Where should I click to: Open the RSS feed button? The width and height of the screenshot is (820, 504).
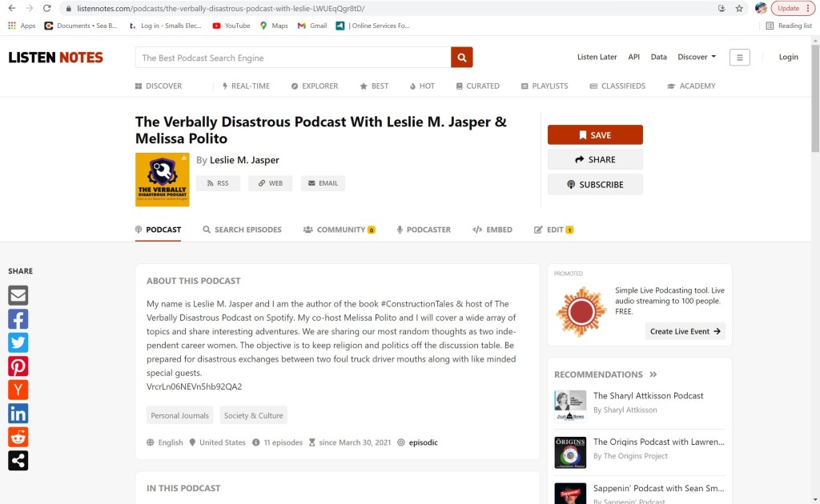218,183
